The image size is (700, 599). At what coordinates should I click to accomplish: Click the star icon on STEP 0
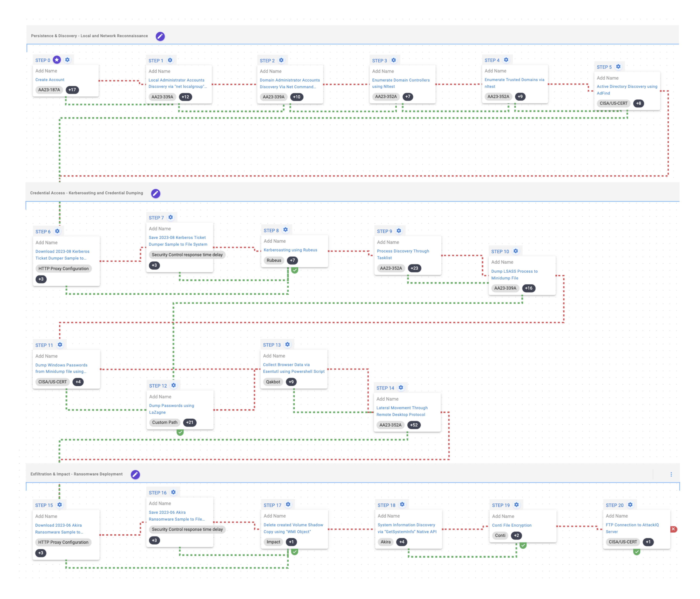(x=57, y=60)
